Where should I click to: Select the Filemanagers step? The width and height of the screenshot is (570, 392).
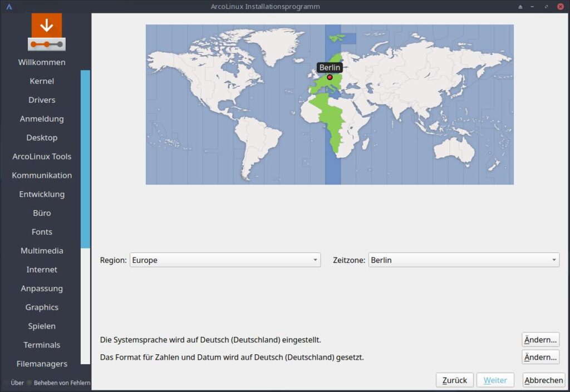[42, 364]
